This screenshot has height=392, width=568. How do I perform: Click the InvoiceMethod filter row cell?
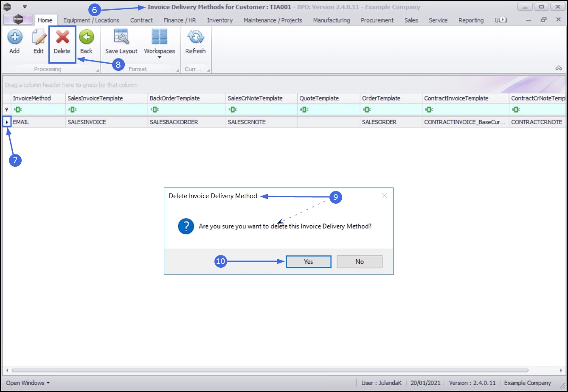pyautogui.click(x=38, y=109)
